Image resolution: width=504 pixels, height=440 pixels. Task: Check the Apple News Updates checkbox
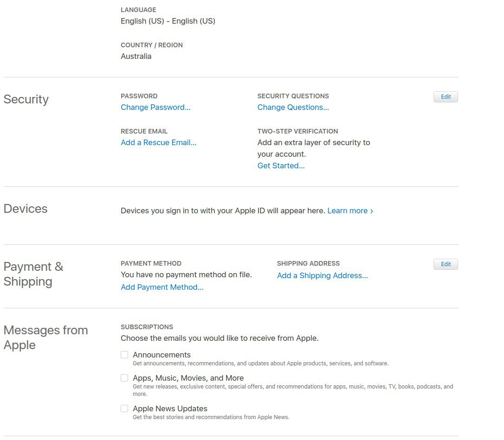pos(124,408)
